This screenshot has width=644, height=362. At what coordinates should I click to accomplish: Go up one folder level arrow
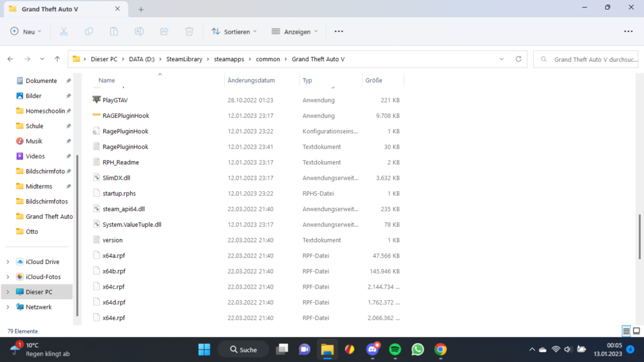[x=57, y=59]
